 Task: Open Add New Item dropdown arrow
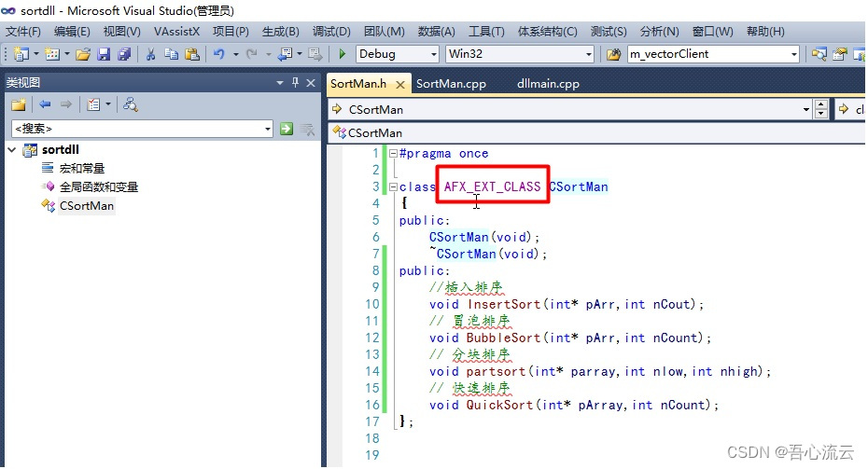coord(67,54)
